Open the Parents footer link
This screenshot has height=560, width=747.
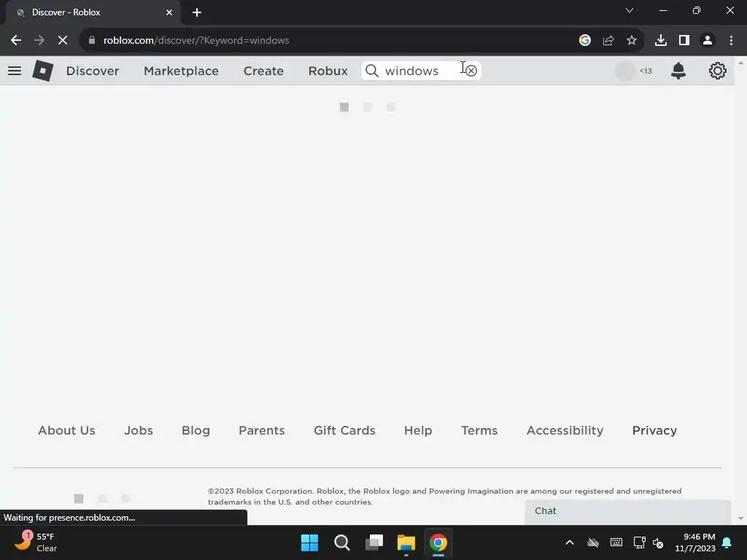262,430
